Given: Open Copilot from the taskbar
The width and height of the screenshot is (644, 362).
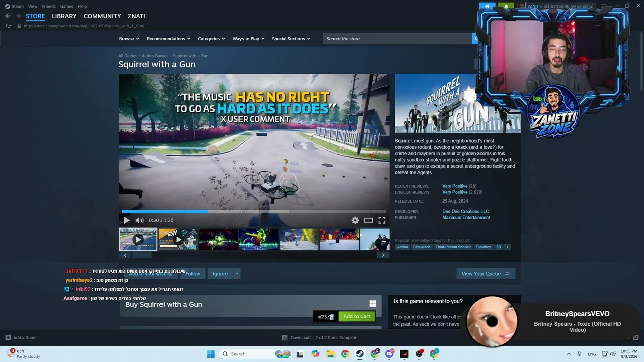Looking at the screenshot, I should point(315,354).
